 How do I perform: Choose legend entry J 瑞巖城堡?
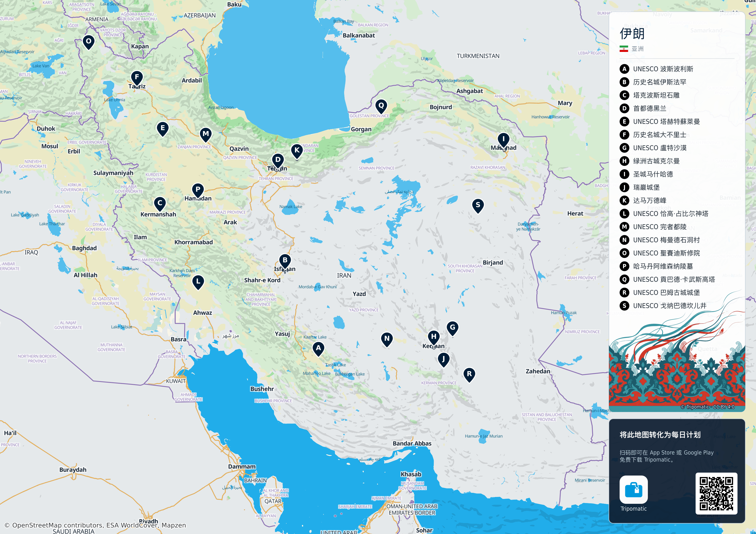pos(640,187)
